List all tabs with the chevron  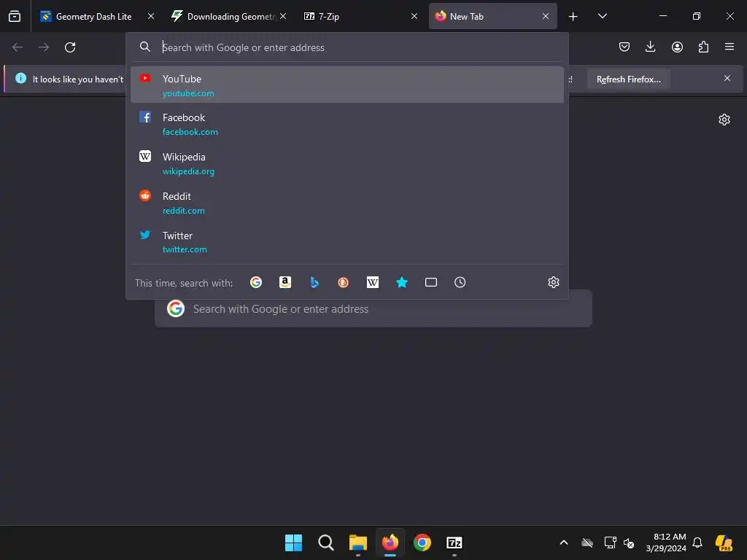(x=602, y=16)
